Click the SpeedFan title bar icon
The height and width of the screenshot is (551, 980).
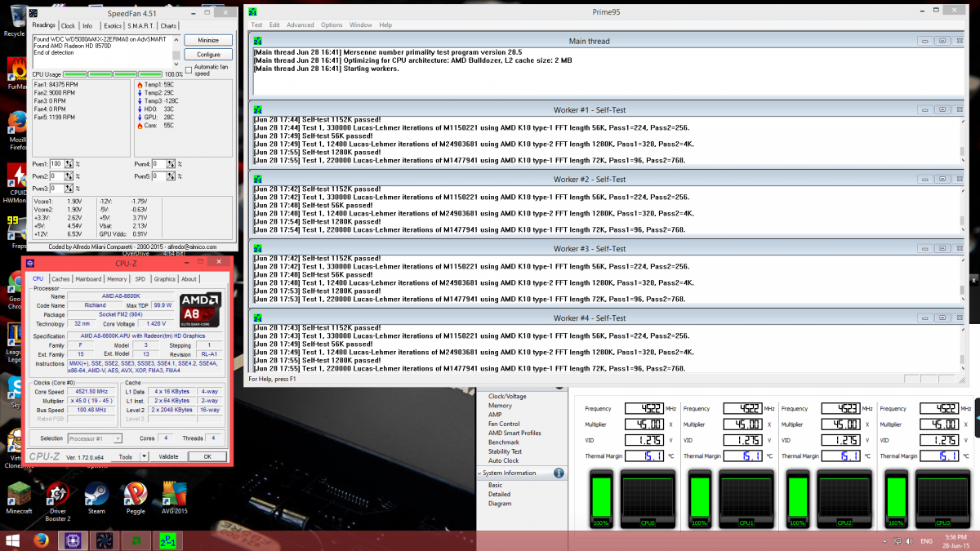(x=33, y=14)
